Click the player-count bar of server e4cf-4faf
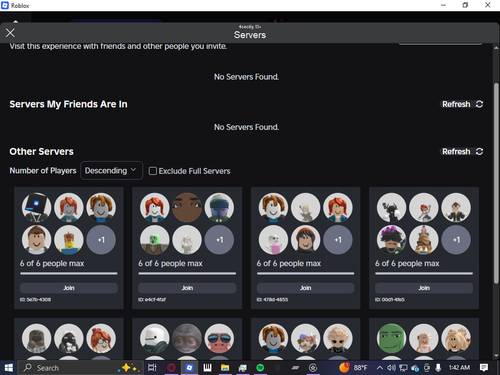The height and width of the screenshot is (375, 500). click(x=187, y=274)
